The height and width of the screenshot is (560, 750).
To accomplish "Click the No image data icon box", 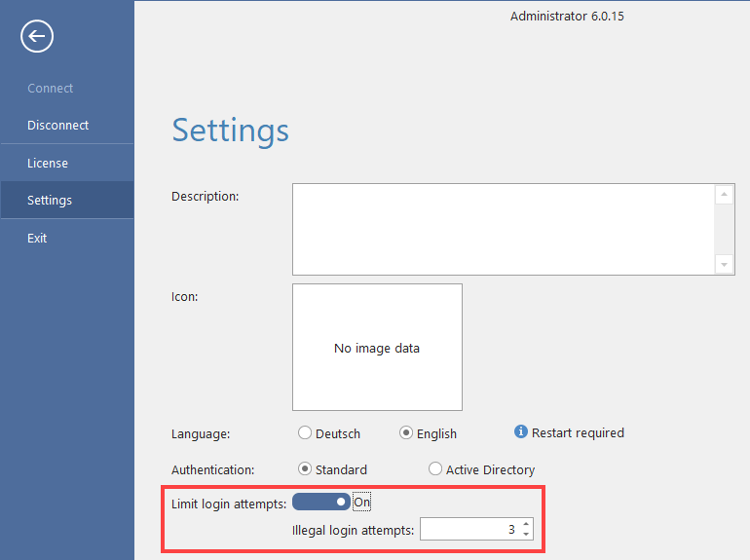I will click(377, 347).
